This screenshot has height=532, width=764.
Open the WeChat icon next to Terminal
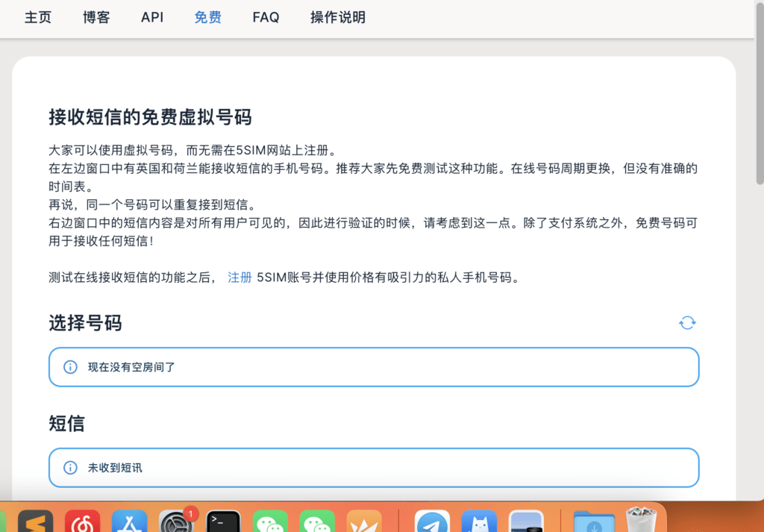270,521
